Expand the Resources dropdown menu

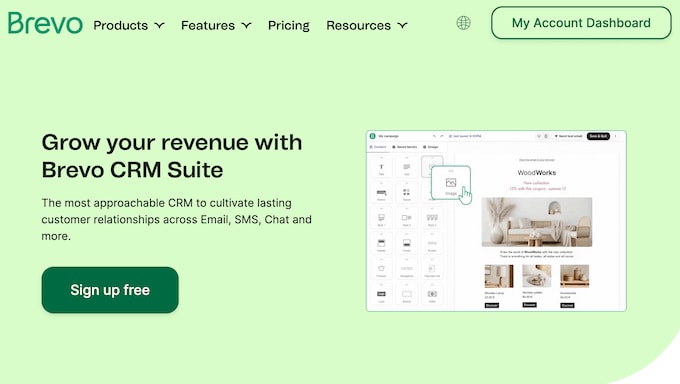[367, 26]
